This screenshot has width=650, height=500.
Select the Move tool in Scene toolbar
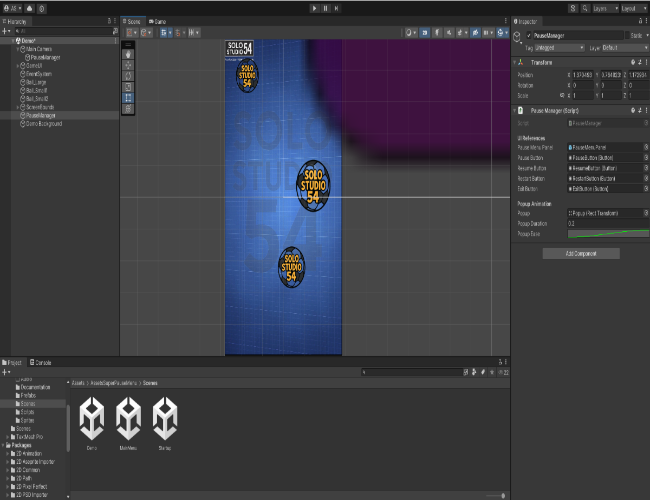pos(128,65)
